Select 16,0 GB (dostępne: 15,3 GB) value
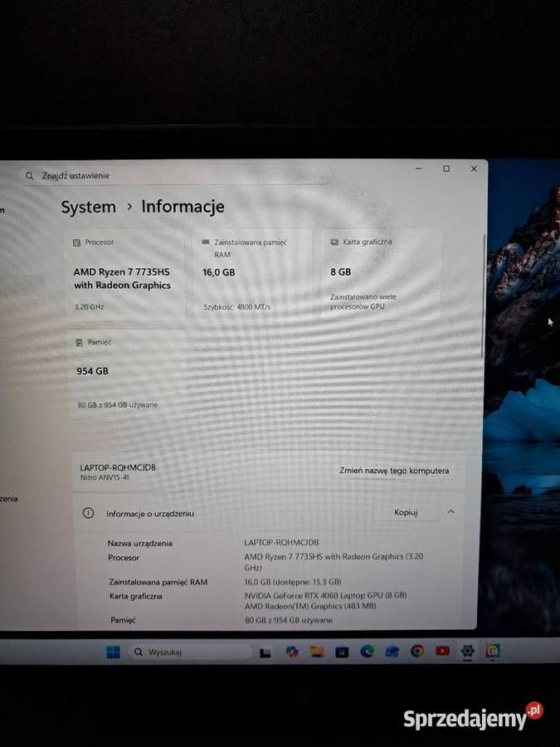560x747 pixels. click(x=293, y=582)
